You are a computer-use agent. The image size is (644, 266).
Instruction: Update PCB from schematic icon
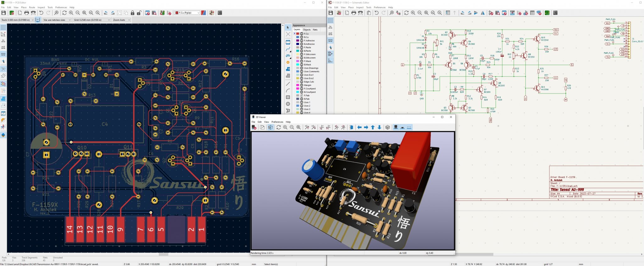(x=162, y=13)
